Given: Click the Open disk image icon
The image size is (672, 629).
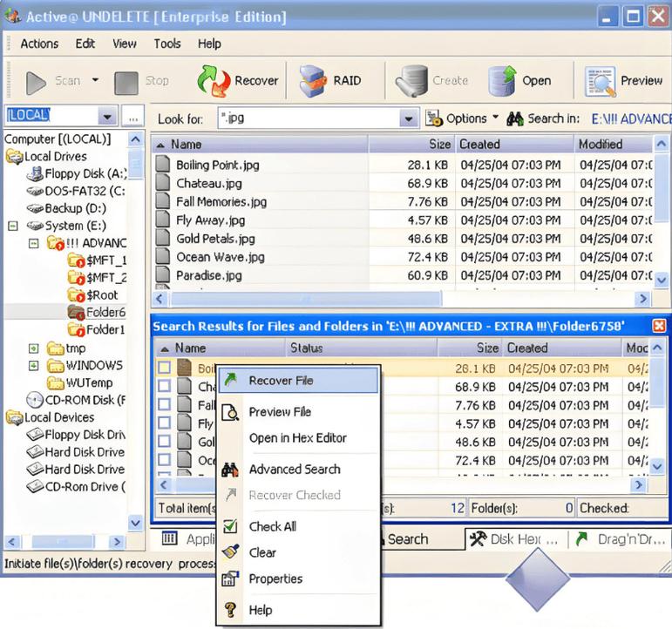Looking at the screenshot, I should pos(502,80).
